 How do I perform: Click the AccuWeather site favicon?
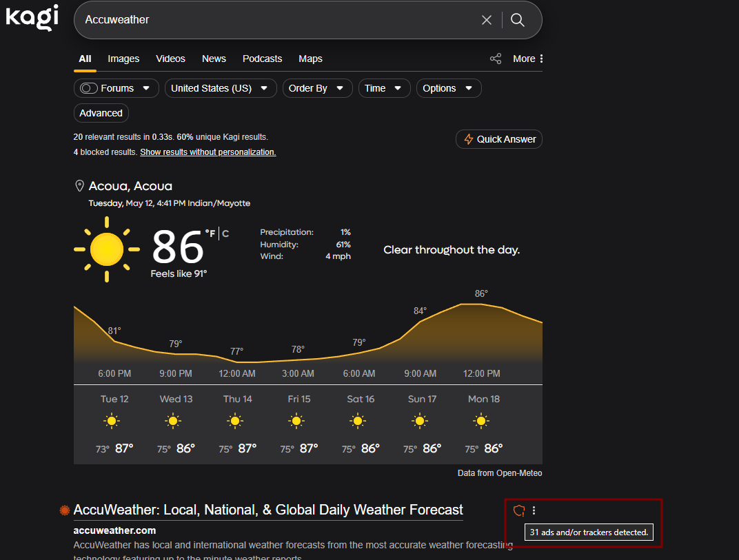click(x=65, y=510)
